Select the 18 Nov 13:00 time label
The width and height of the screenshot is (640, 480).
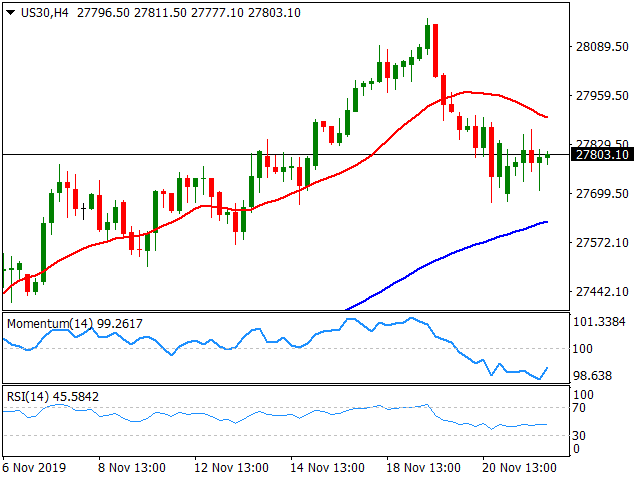[x=423, y=467]
